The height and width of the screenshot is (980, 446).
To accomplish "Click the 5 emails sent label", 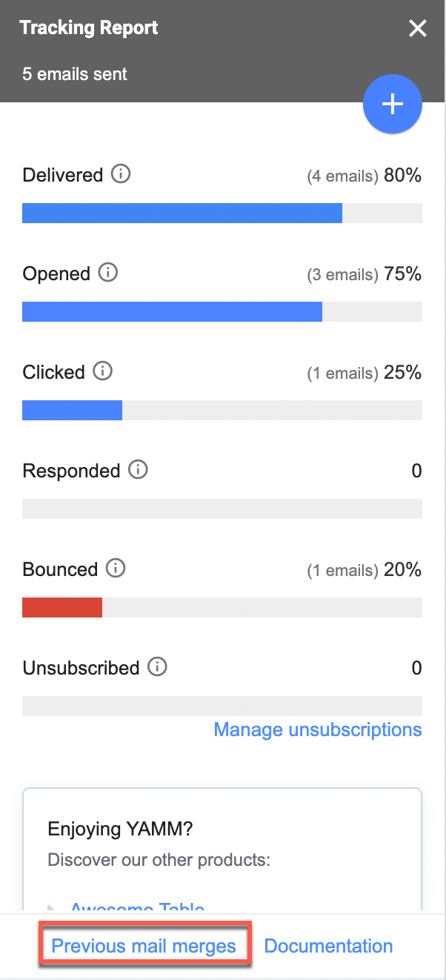I will [x=73, y=73].
